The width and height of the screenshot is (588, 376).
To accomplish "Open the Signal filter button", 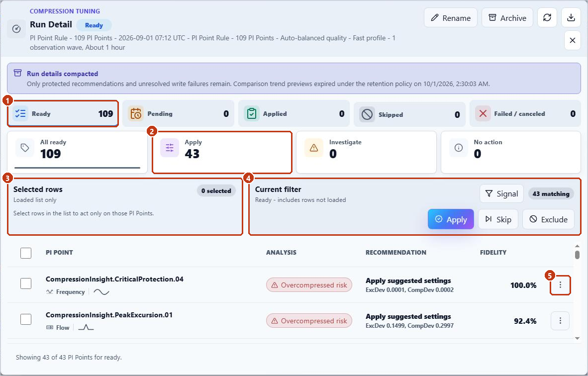I will pos(501,193).
